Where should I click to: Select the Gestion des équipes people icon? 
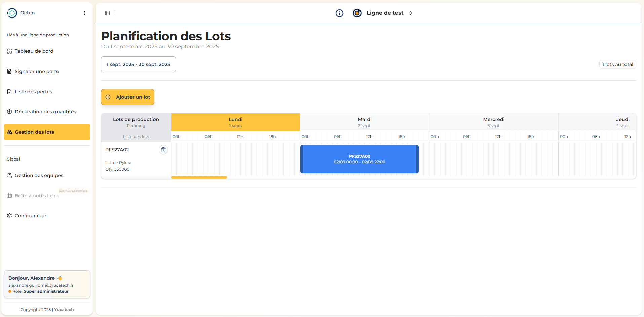[x=9, y=175]
